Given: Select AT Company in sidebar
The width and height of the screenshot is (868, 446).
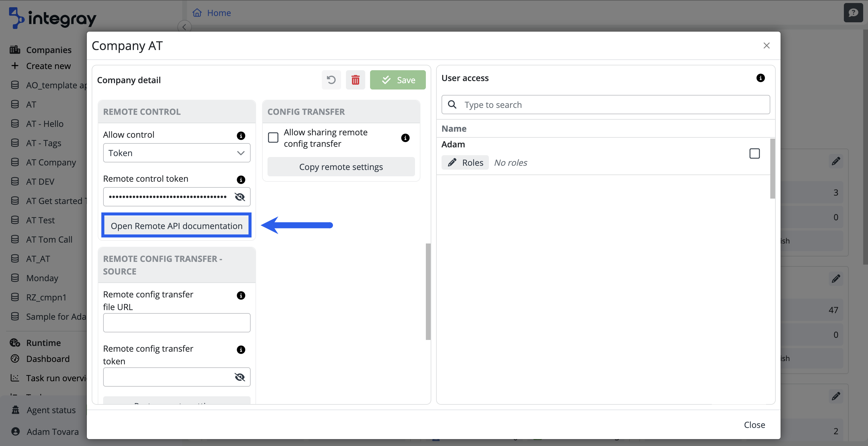Looking at the screenshot, I should (51, 162).
